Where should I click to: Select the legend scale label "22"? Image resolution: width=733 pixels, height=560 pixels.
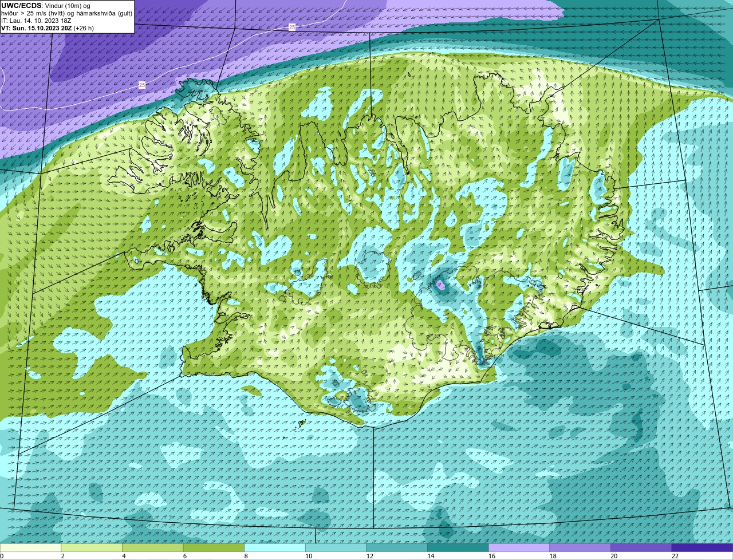pos(675,556)
